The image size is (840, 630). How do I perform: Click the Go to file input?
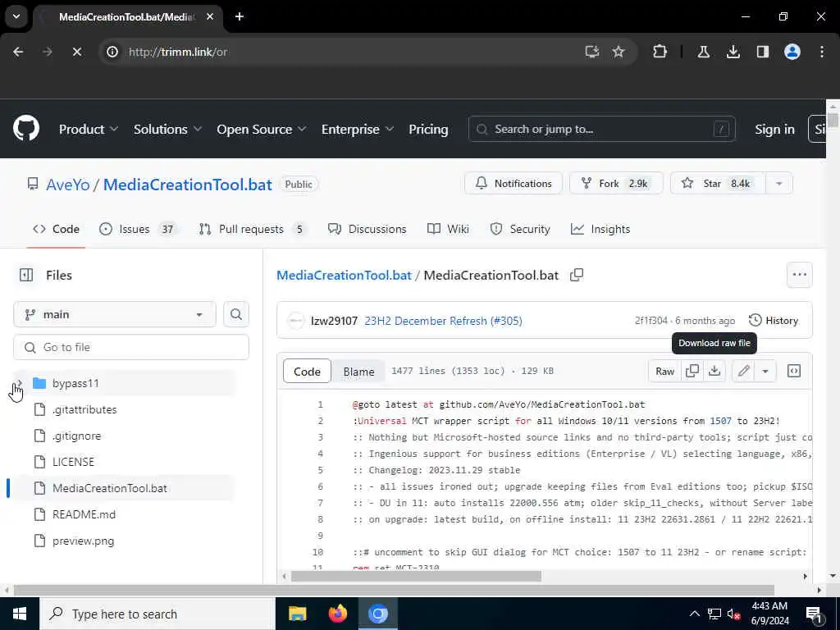[x=131, y=347]
